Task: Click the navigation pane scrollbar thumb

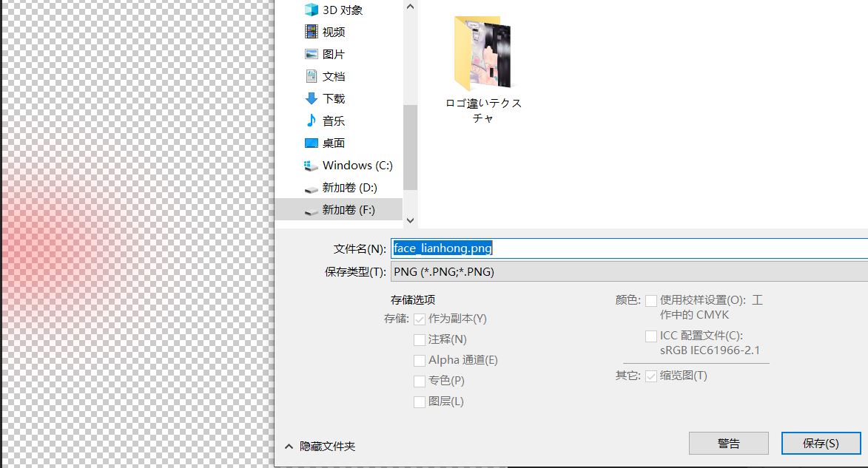Action: point(410,147)
